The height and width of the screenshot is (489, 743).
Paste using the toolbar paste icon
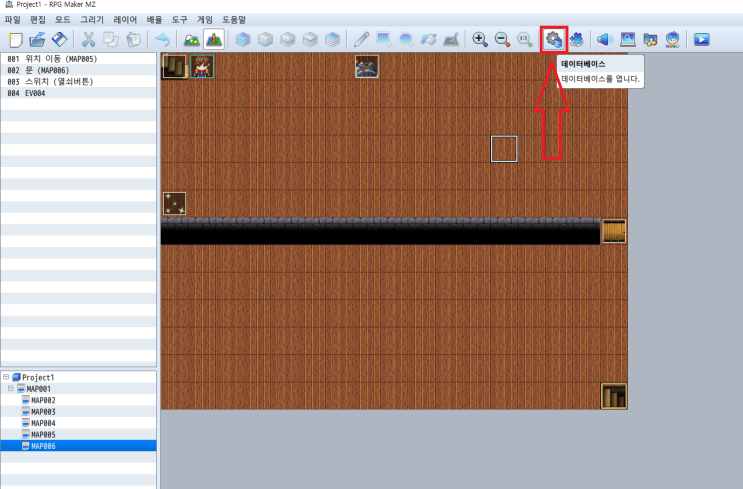click(134, 39)
